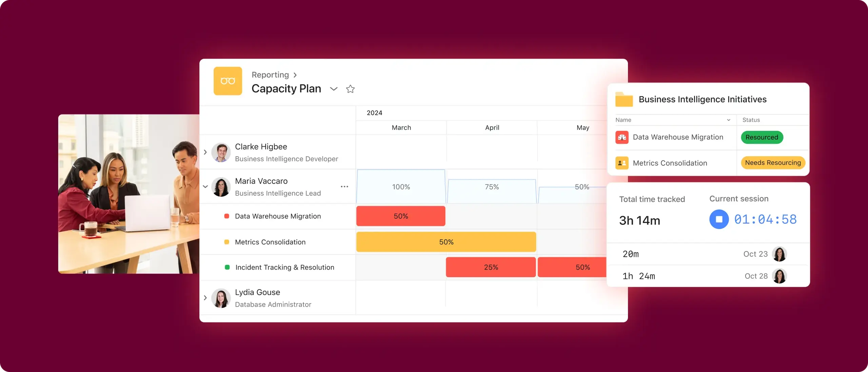Click the Incident Tracking & Resolution bar
The height and width of the screenshot is (372, 868).
[490, 267]
